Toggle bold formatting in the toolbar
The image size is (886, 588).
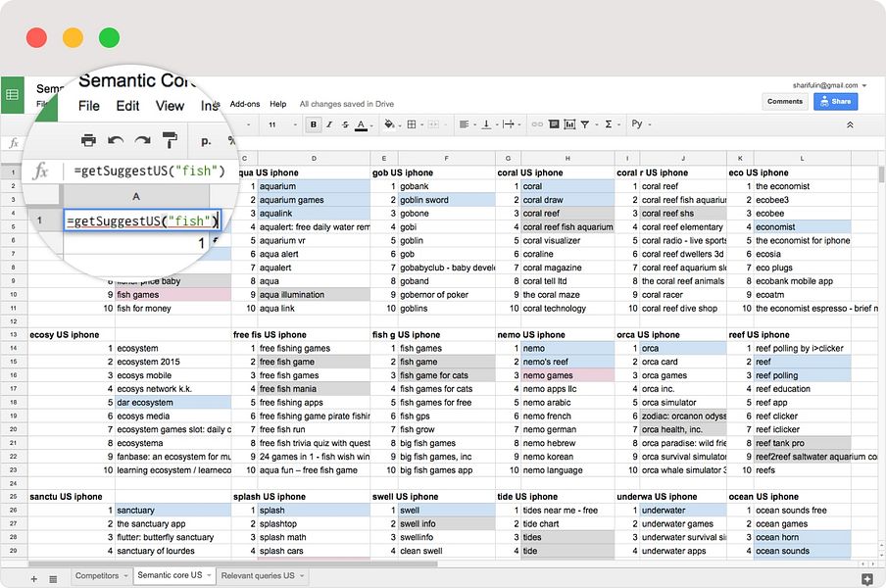(314, 124)
